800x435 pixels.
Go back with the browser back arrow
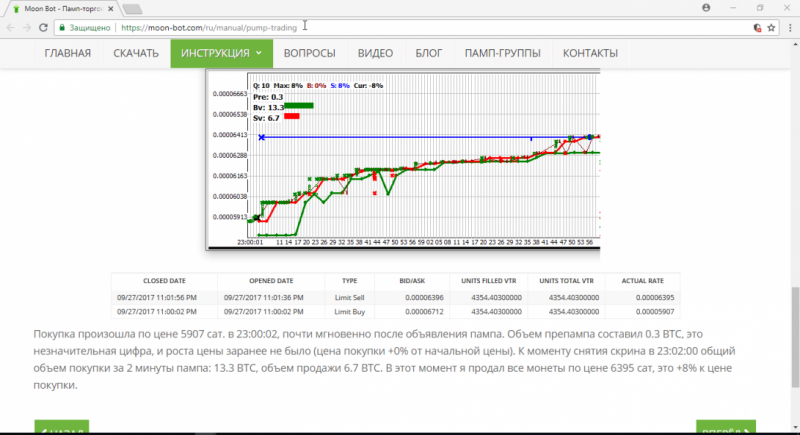[11, 28]
